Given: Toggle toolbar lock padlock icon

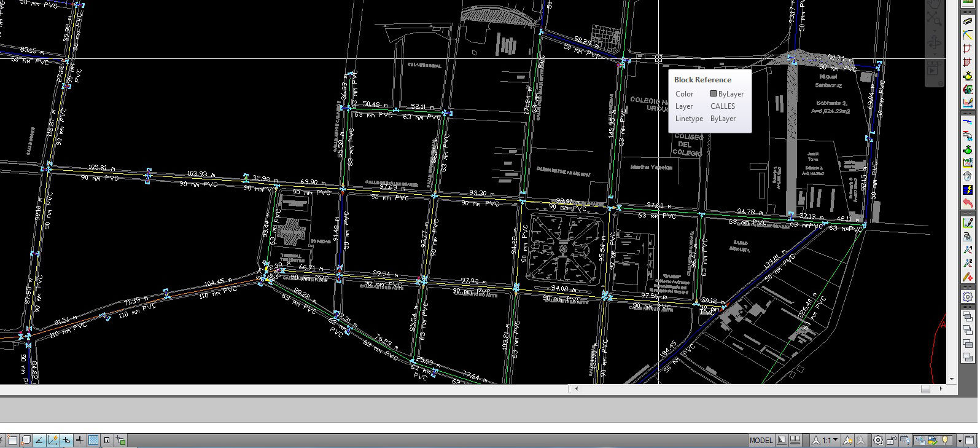Looking at the screenshot, I should [x=892, y=440].
